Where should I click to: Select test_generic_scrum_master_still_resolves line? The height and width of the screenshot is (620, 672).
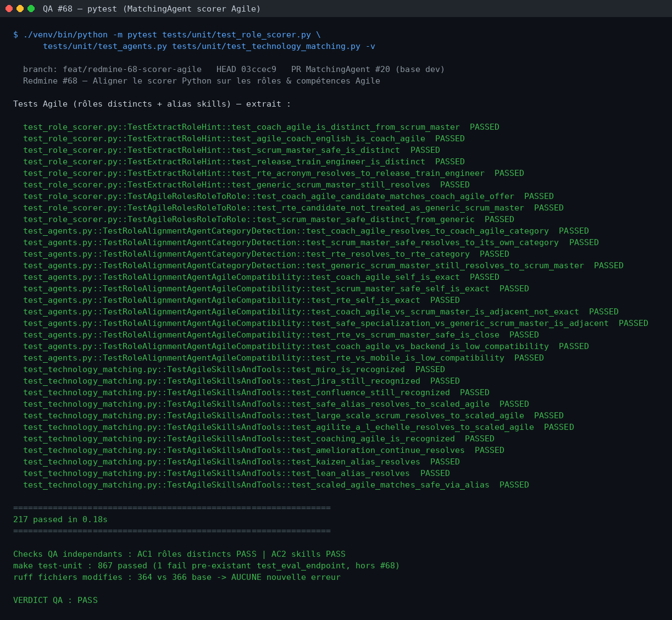246,185
